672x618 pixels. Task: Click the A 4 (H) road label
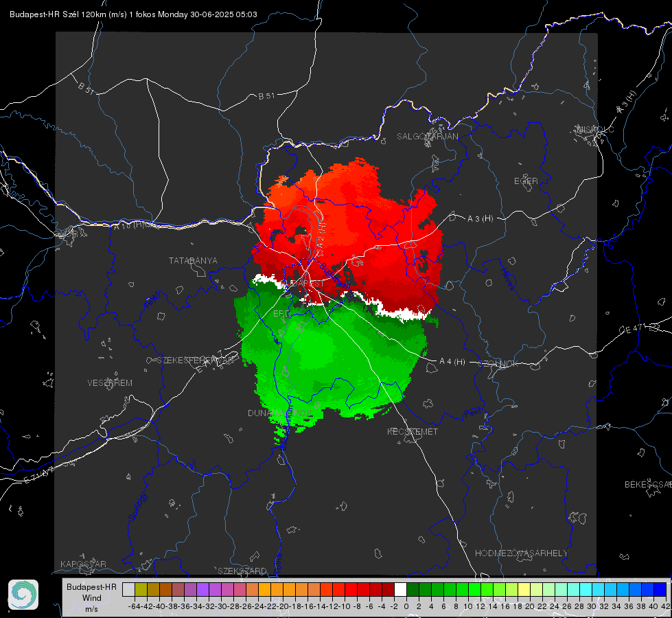pos(452,362)
